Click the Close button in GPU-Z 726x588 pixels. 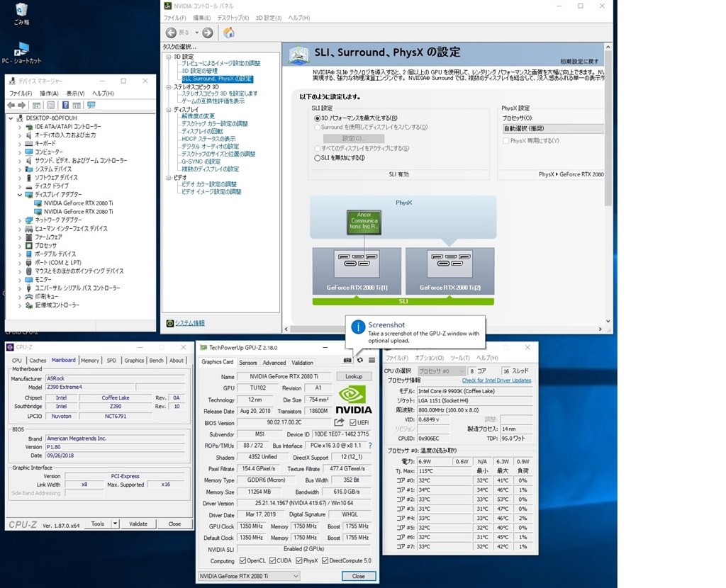coord(358,576)
